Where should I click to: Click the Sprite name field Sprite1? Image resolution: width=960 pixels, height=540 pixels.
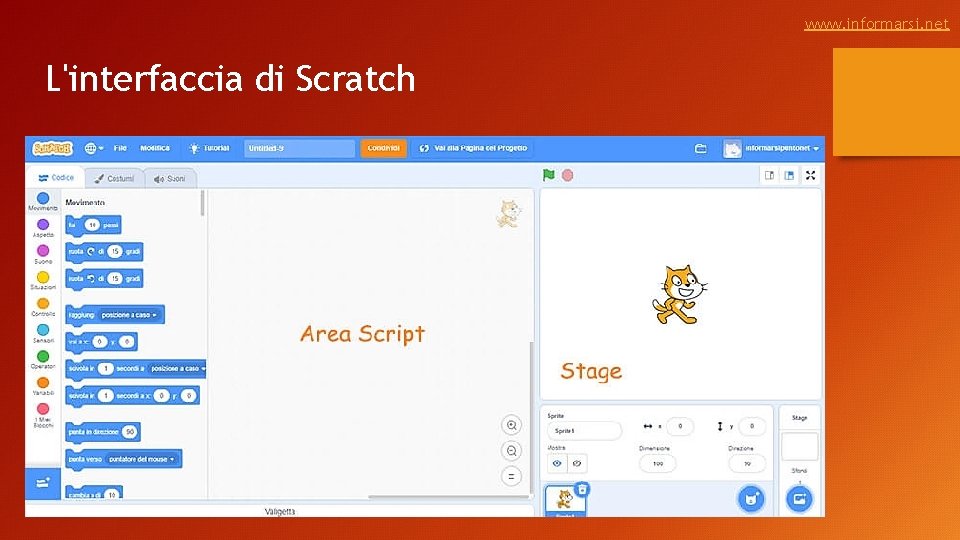tap(584, 431)
